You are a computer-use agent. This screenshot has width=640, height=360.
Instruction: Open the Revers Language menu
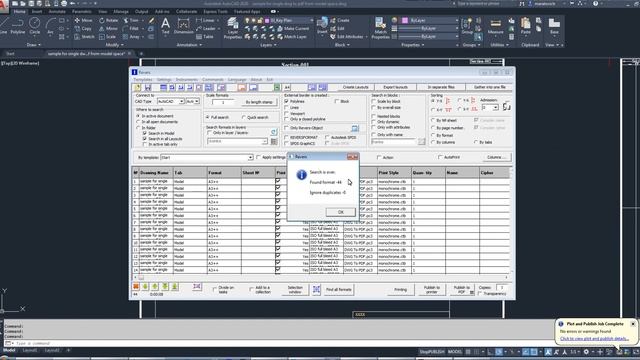(237, 80)
